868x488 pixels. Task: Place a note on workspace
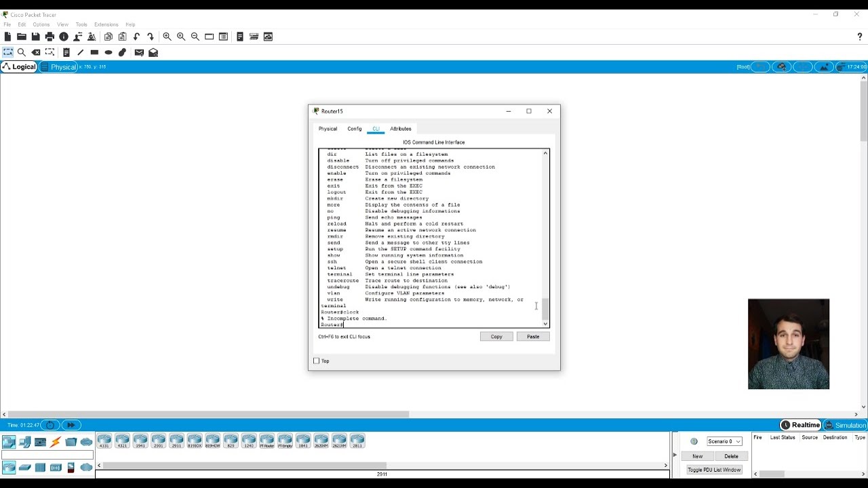66,52
